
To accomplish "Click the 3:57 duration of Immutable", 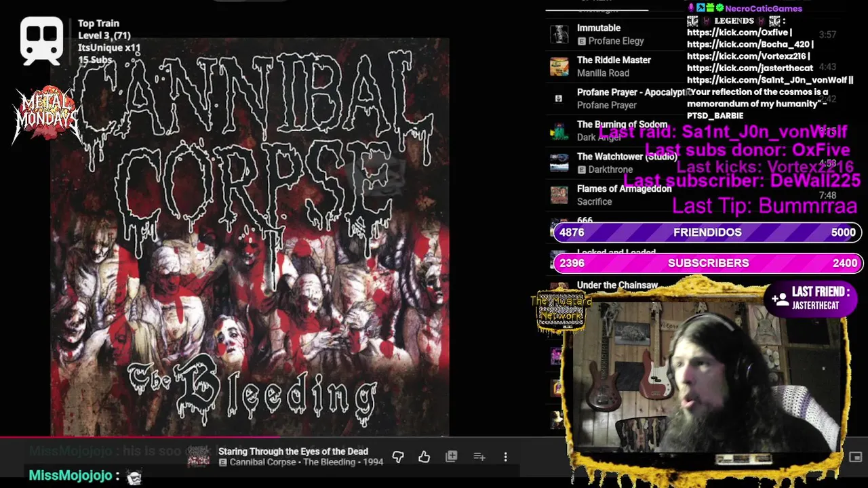I will (x=827, y=35).
